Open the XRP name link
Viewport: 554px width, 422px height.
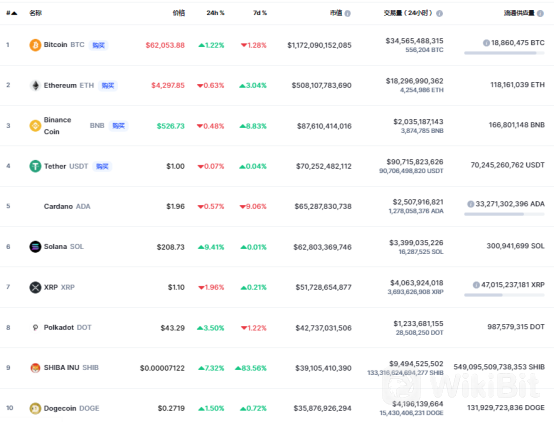[59, 287]
